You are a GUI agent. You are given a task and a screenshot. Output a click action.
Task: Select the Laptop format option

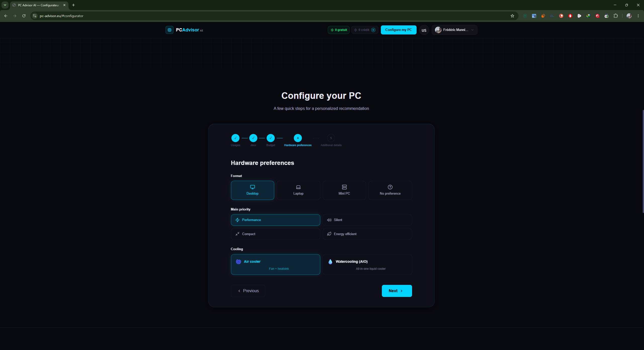(298, 190)
